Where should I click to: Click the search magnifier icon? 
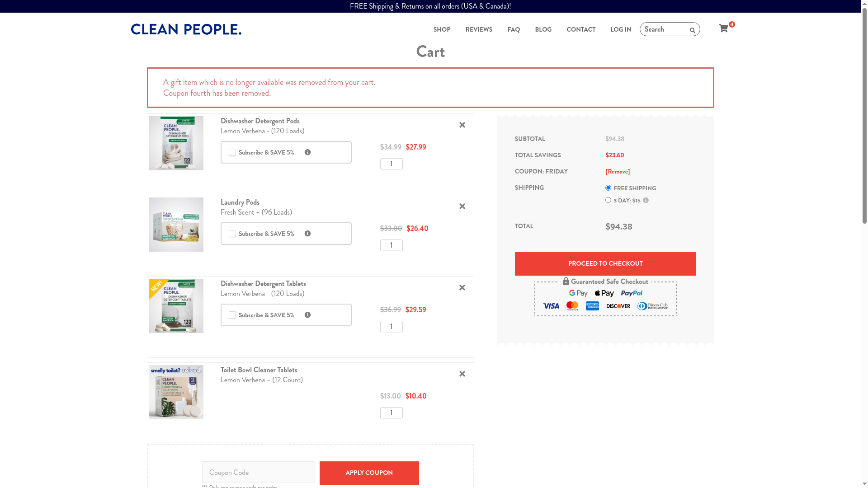[692, 30]
